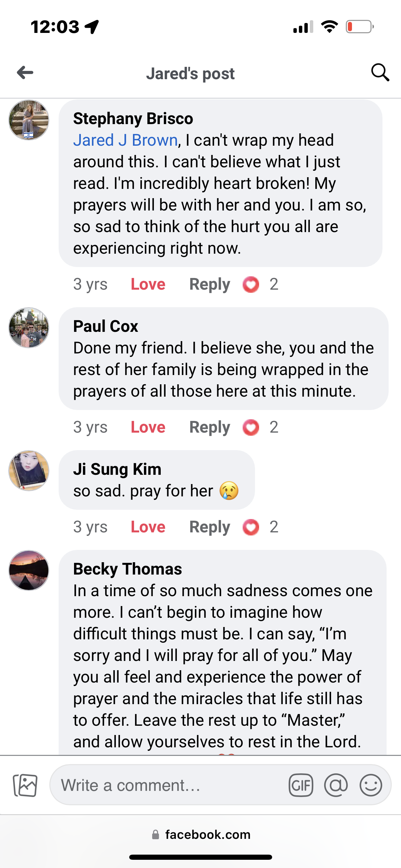Tap heart reaction on Ji Sung Kim's comment
Image resolution: width=401 pixels, height=868 pixels.
[251, 527]
